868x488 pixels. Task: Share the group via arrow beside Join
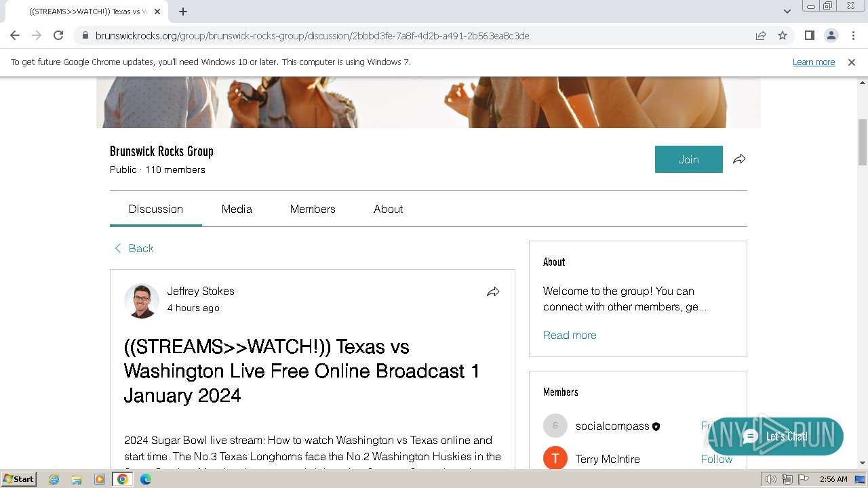point(739,159)
